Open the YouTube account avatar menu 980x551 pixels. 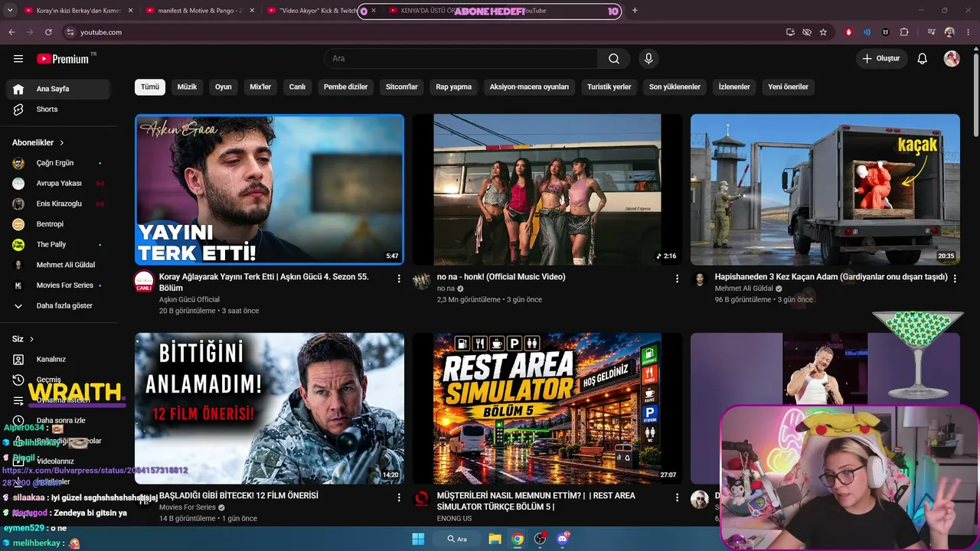click(952, 59)
